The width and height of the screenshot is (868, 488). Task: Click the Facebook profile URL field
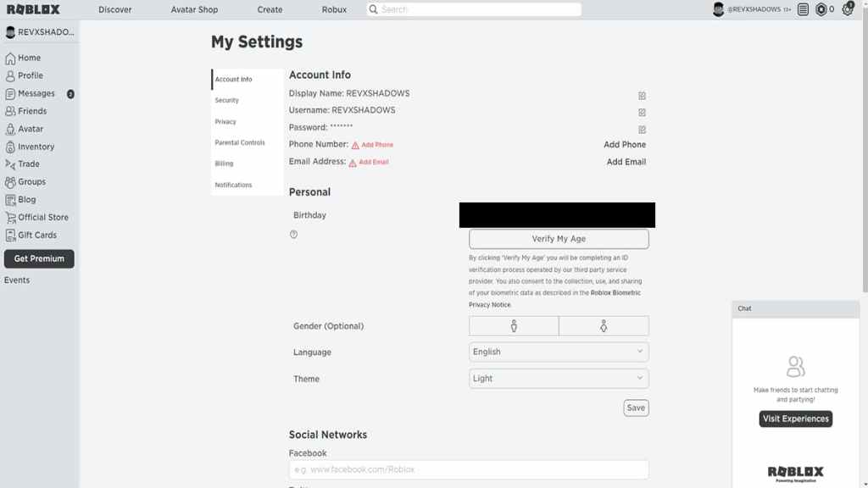click(469, 469)
